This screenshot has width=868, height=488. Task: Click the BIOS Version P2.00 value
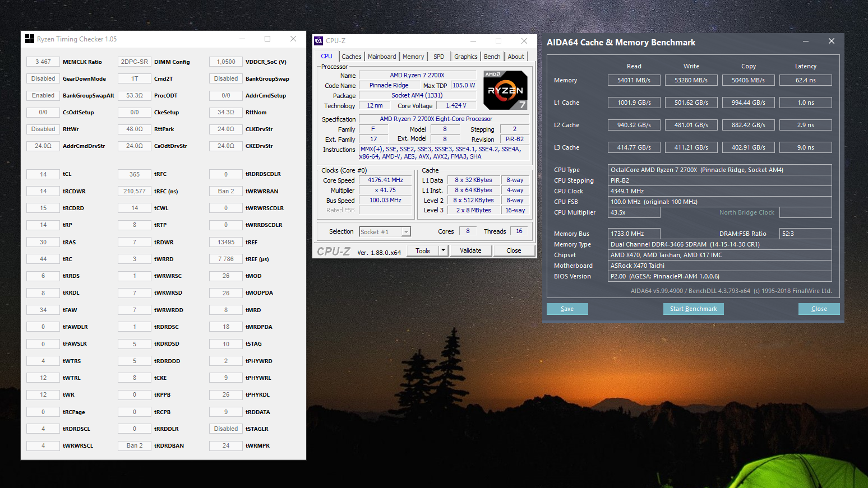(719, 276)
